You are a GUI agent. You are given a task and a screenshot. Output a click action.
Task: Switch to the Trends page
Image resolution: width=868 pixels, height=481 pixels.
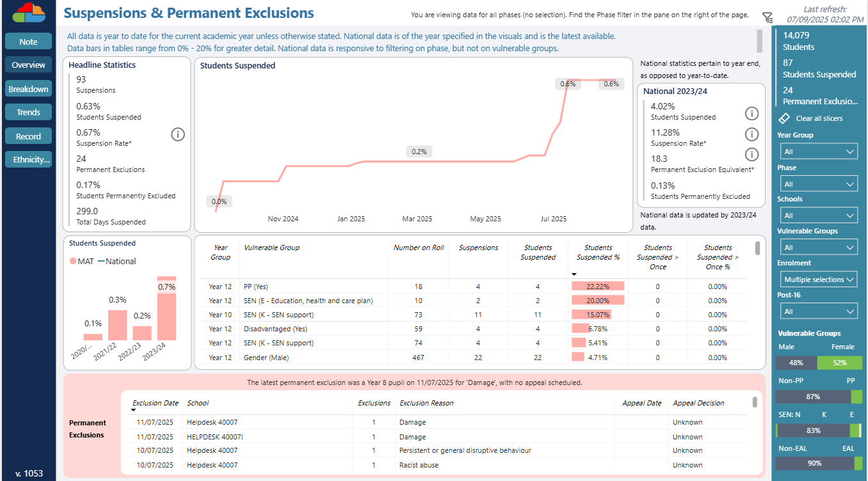click(x=28, y=112)
